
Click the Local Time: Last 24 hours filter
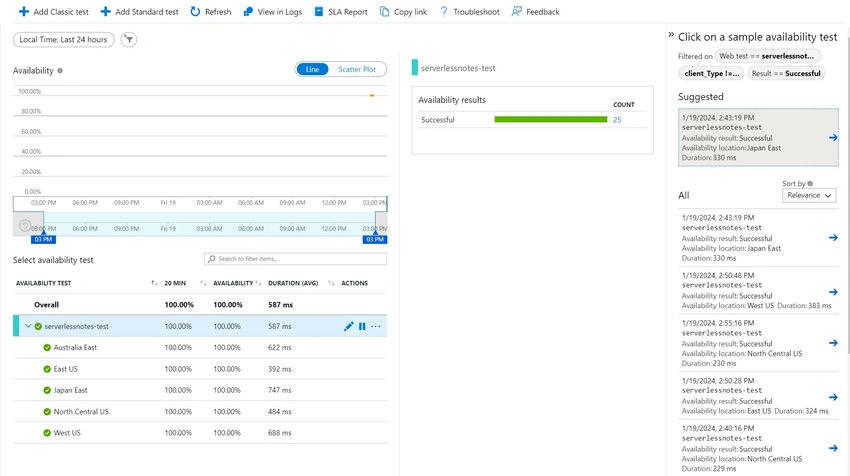pos(63,40)
